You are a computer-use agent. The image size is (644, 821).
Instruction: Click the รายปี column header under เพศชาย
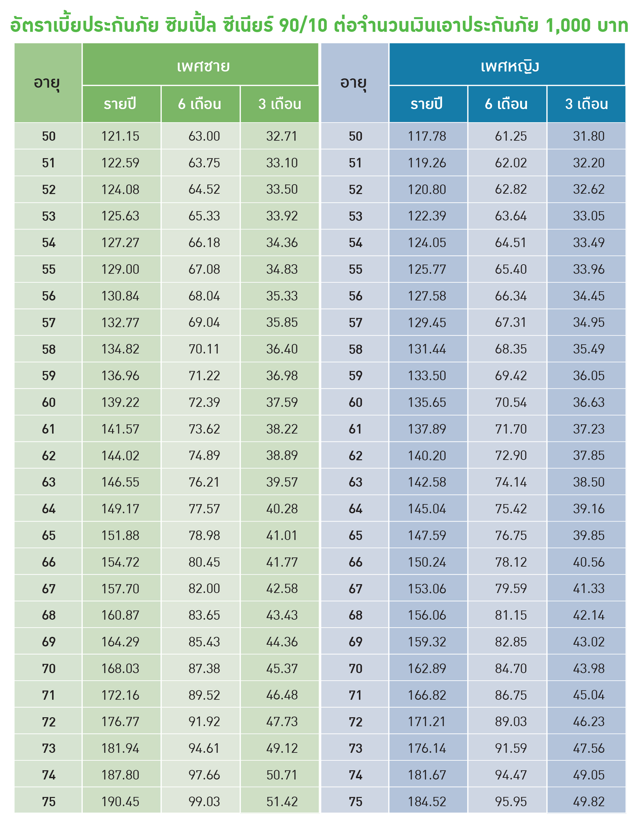120,104
